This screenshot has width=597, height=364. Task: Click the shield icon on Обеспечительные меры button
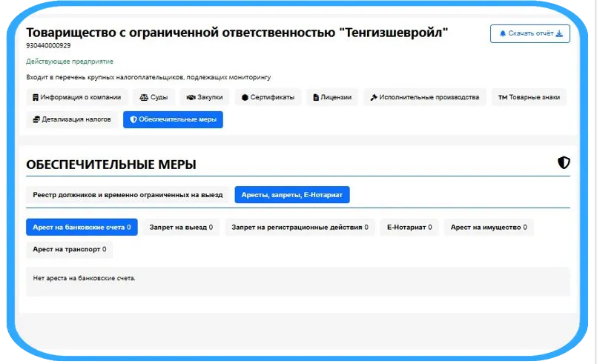click(133, 119)
